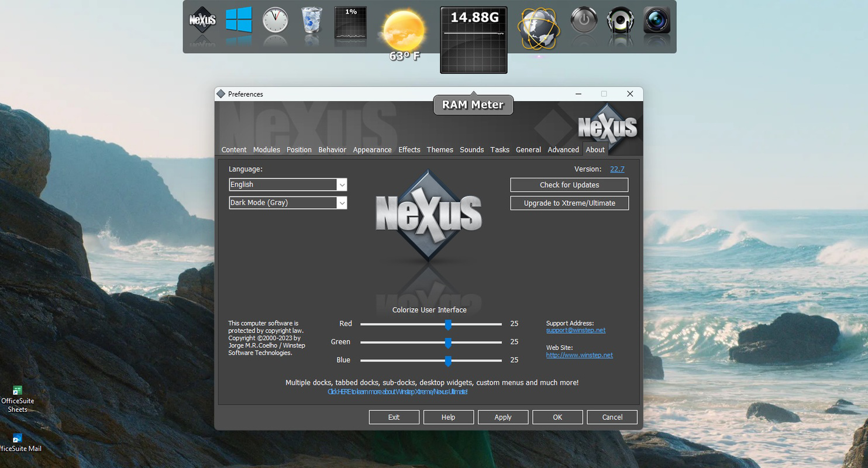
Task: Click the "Version:" label
Action: 588,169
